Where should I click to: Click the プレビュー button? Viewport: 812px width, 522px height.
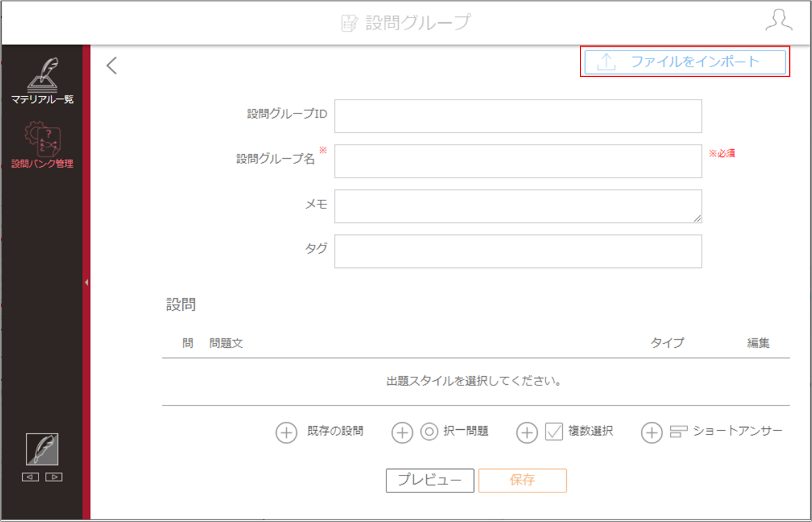coord(430,480)
